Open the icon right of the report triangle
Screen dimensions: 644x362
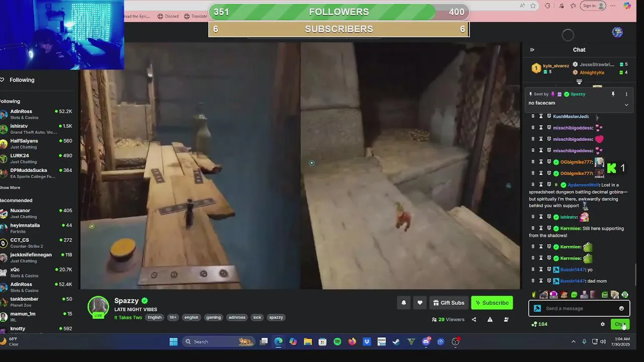click(506, 319)
